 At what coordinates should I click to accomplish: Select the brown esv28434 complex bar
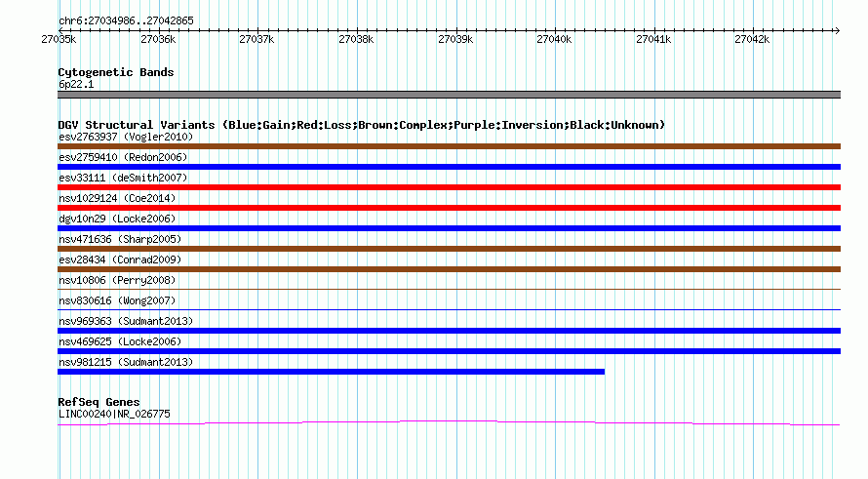449,269
